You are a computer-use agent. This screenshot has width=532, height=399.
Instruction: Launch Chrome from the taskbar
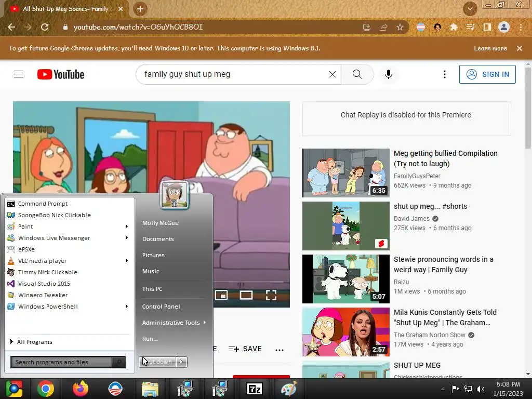[x=46, y=389]
